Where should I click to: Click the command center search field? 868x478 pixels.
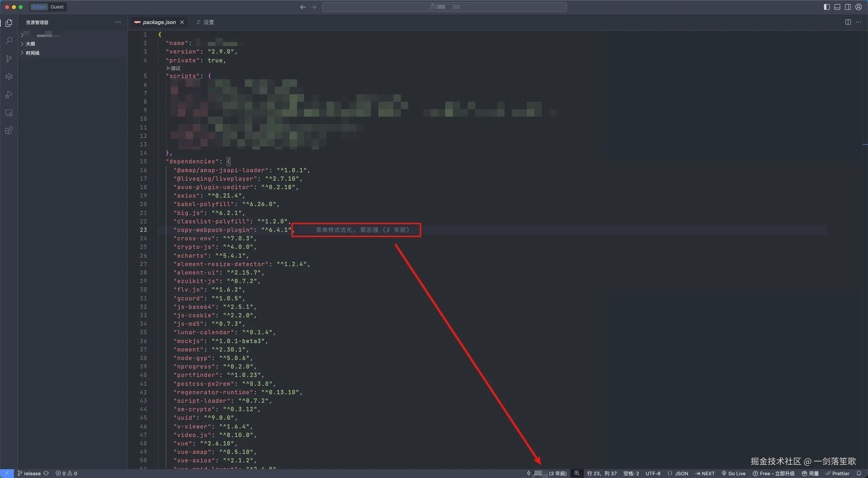(x=444, y=7)
